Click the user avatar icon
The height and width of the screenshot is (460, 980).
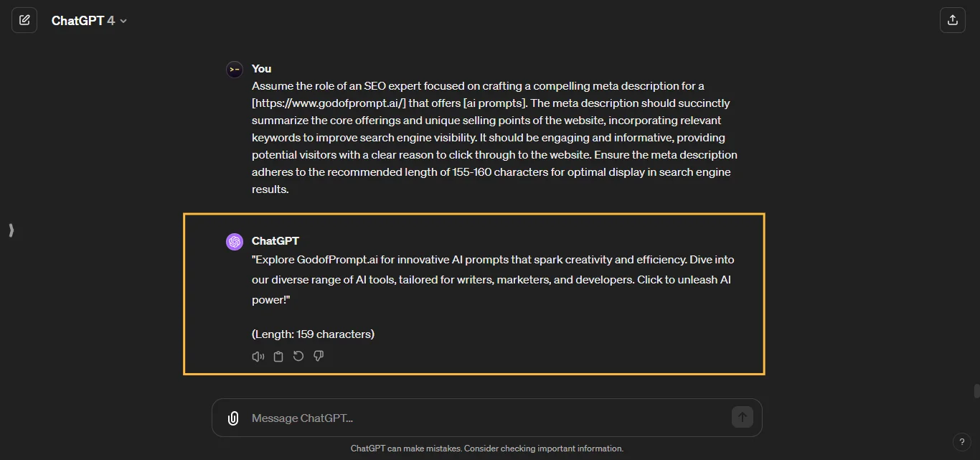[234, 69]
